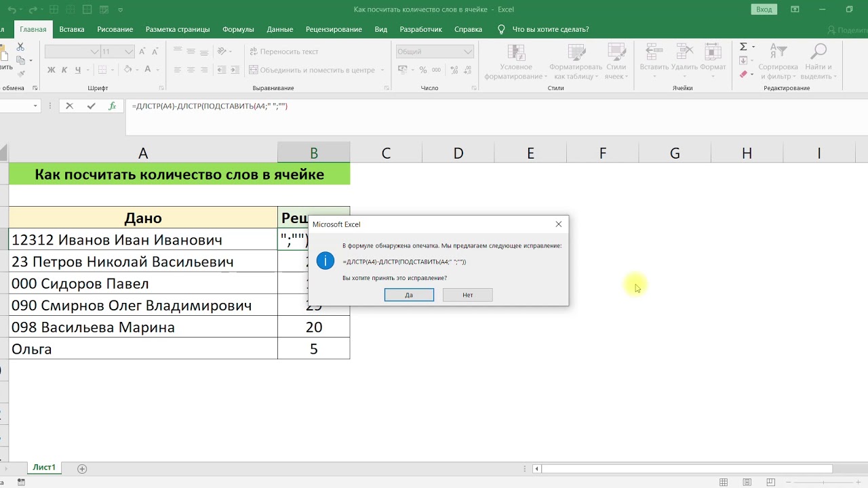Accept correction with Да button

[409, 295]
